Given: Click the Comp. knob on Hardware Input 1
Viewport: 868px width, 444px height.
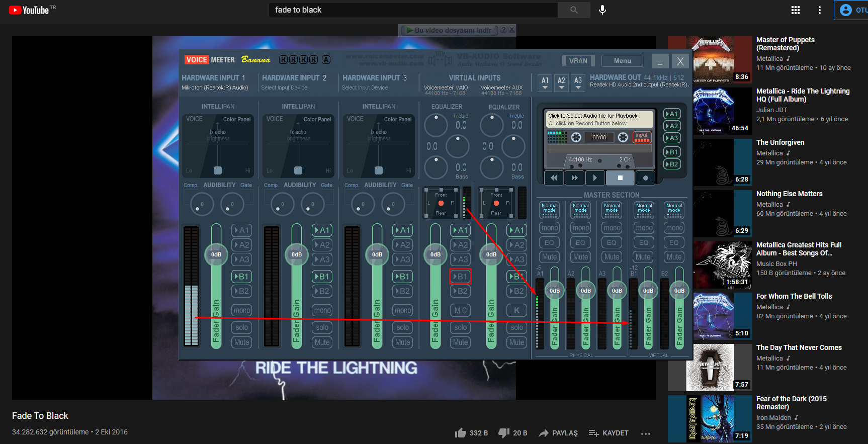Looking at the screenshot, I should pyautogui.click(x=202, y=204).
